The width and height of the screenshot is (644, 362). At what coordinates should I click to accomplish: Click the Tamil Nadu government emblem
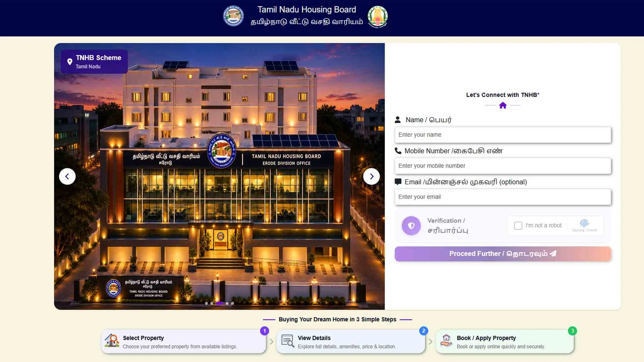tap(378, 16)
